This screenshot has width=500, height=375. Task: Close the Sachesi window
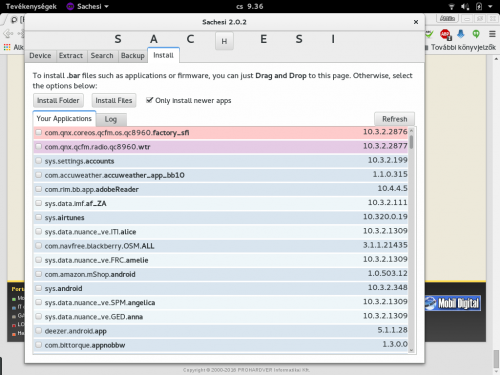(416, 22)
